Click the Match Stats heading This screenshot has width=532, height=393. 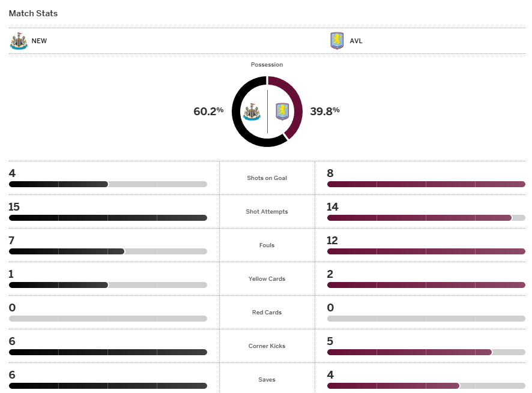(x=33, y=13)
